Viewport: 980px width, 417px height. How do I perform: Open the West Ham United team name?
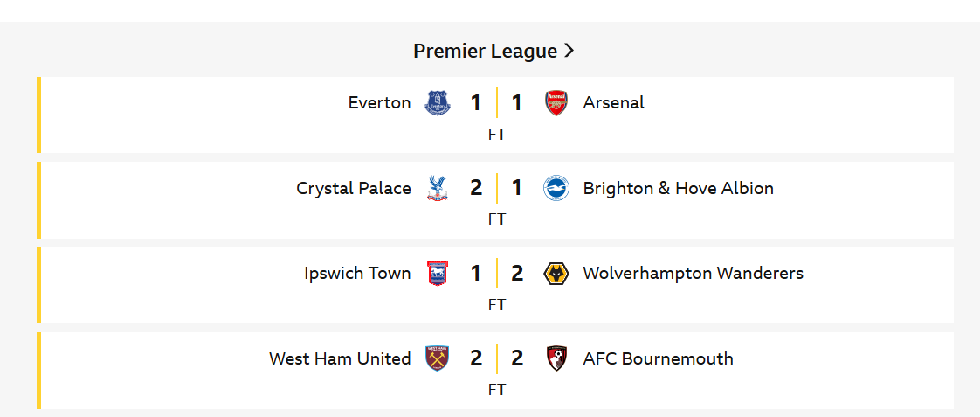pyautogui.click(x=340, y=358)
